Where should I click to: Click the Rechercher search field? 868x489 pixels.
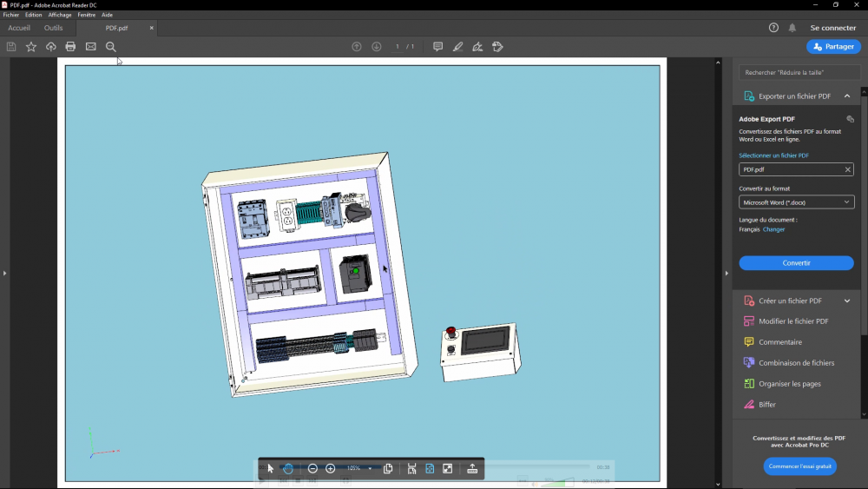pos(799,73)
